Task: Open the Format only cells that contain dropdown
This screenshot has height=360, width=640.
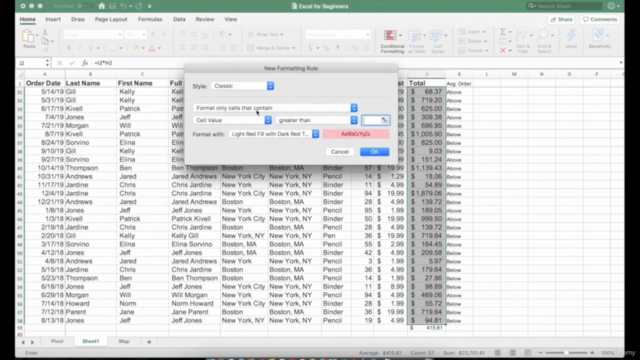Action: pos(276,108)
